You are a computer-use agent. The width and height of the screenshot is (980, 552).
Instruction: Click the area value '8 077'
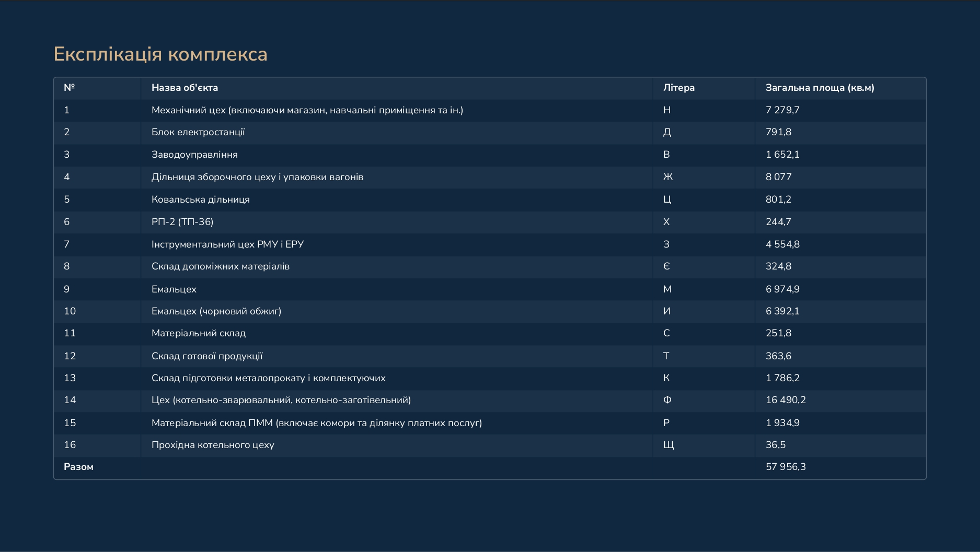click(x=778, y=177)
